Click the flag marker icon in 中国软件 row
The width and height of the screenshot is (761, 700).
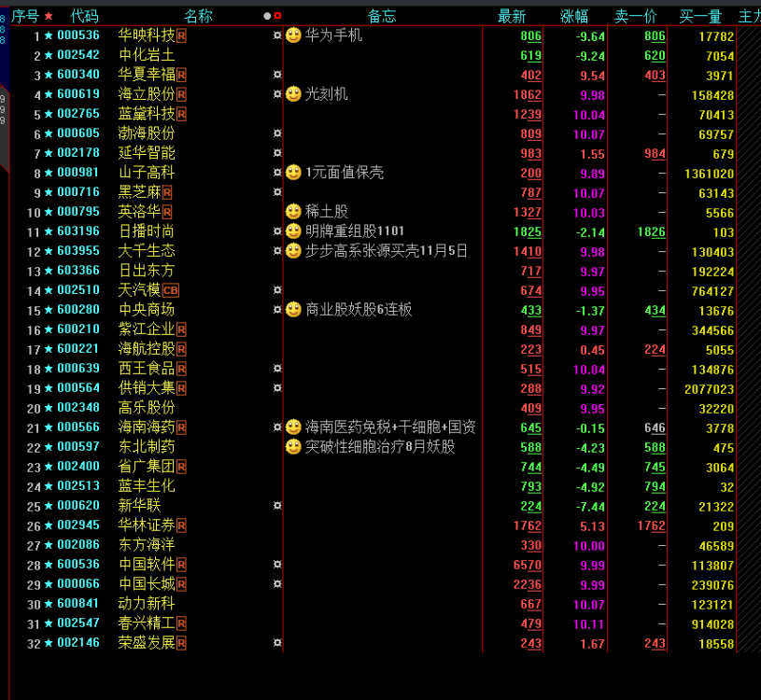[x=277, y=564]
